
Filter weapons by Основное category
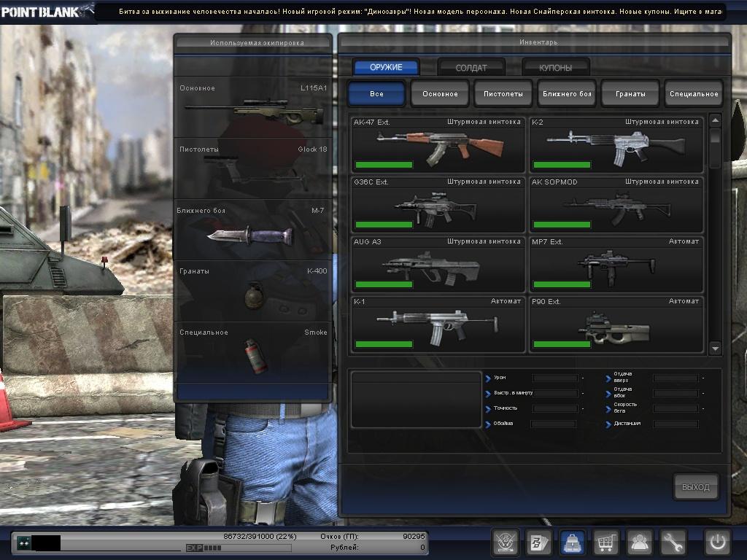[440, 94]
